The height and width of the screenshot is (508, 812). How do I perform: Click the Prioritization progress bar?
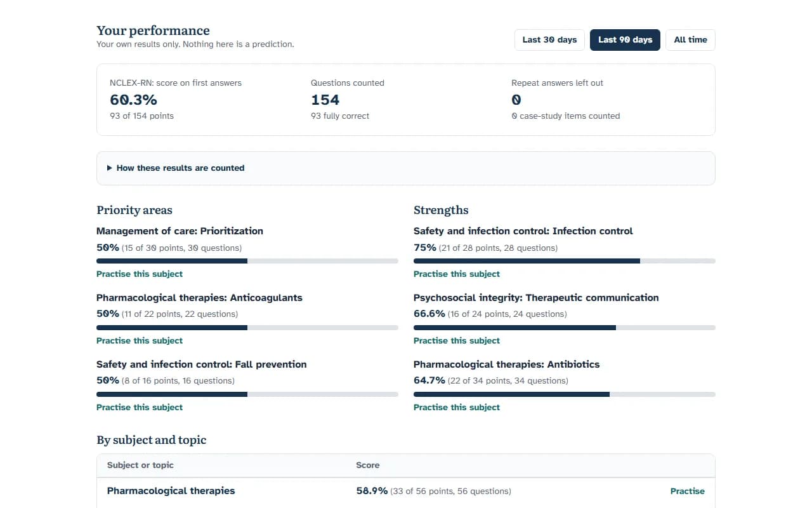coord(247,261)
